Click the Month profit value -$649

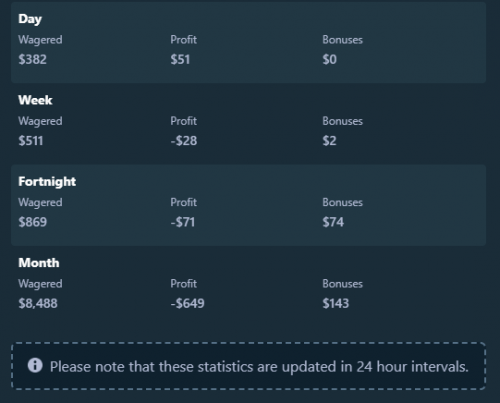(x=187, y=303)
